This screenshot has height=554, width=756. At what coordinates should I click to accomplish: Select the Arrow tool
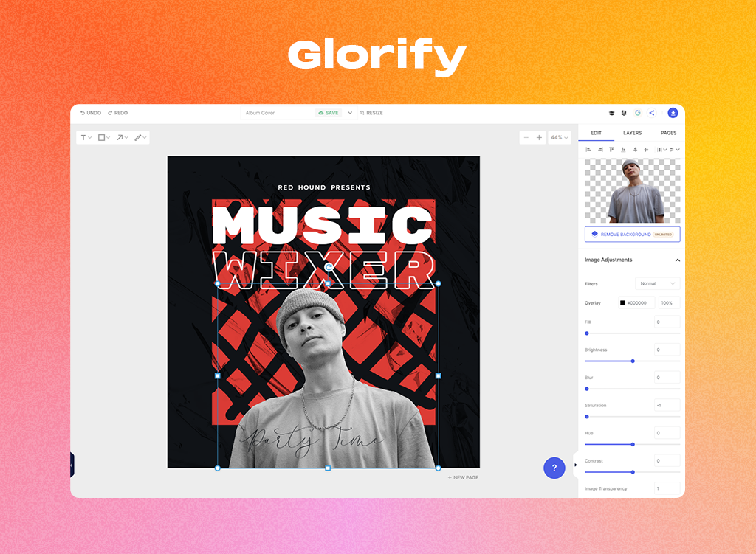point(120,138)
